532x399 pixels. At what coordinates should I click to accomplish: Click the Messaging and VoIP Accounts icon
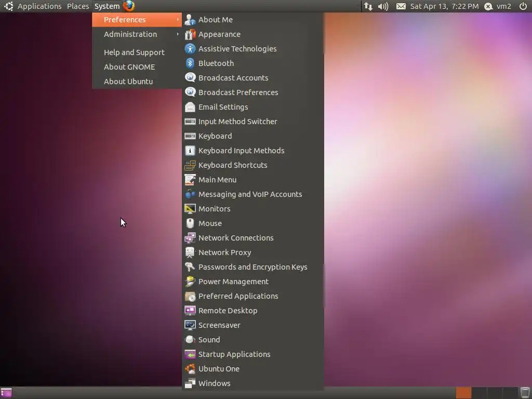pyautogui.click(x=190, y=194)
